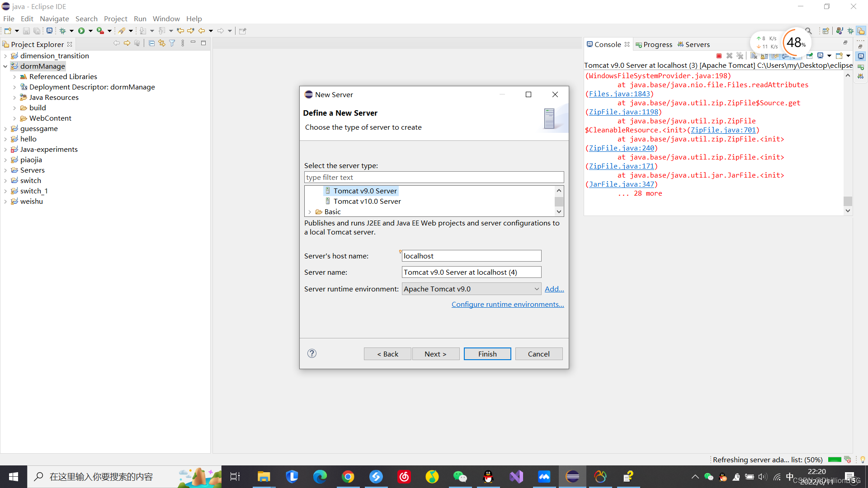Expand the dormManage project tree item
Viewport: 868px width, 488px height.
coord(6,66)
